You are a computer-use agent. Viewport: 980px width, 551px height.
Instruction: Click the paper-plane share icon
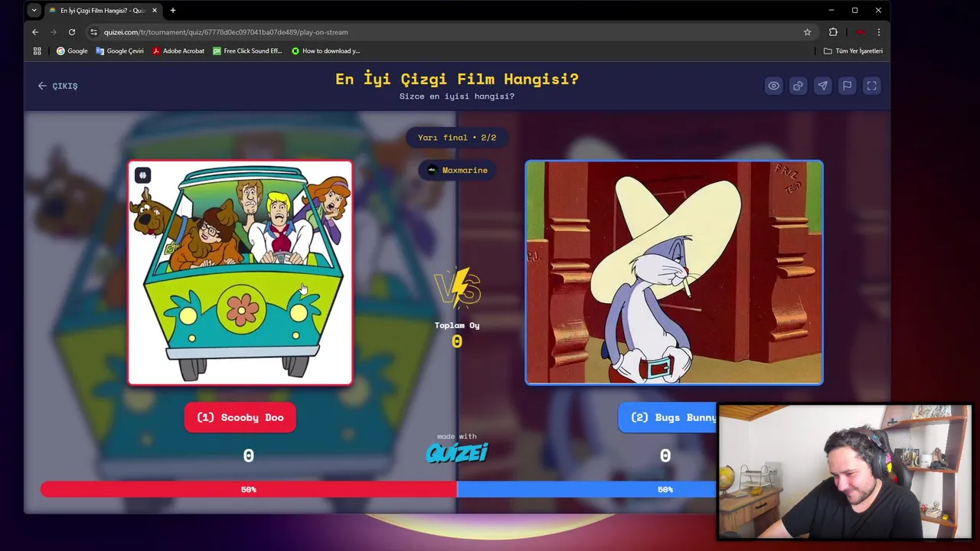tap(822, 86)
